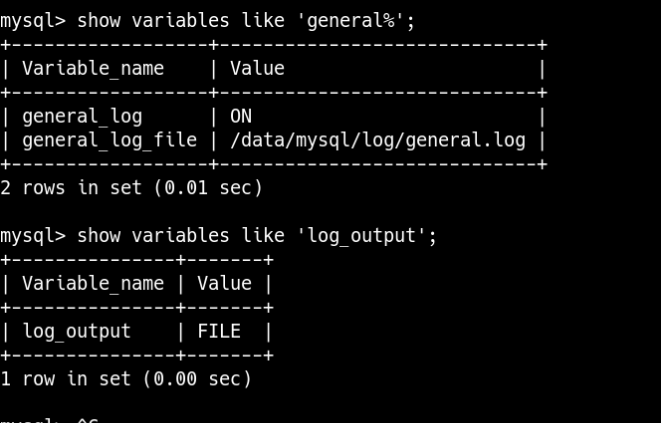Screen dimensions: 661x423
Task: Click the (0.00 sec) query time
Action: pos(196,379)
